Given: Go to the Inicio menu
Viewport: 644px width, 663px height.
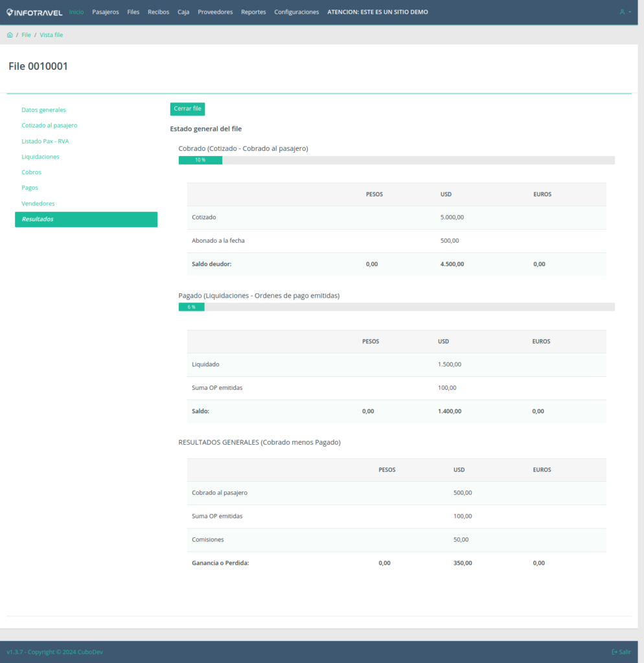Looking at the screenshot, I should [76, 12].
